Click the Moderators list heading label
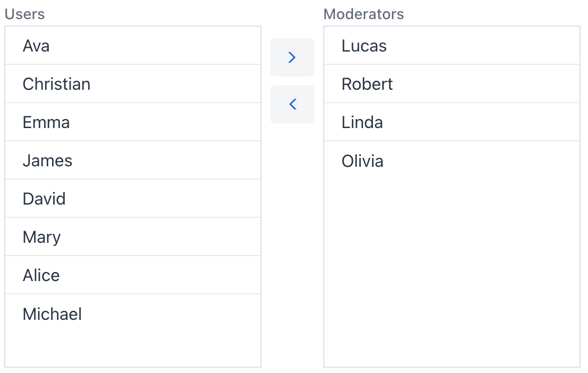This screenshot has height=373, width=588. point(364,14)
